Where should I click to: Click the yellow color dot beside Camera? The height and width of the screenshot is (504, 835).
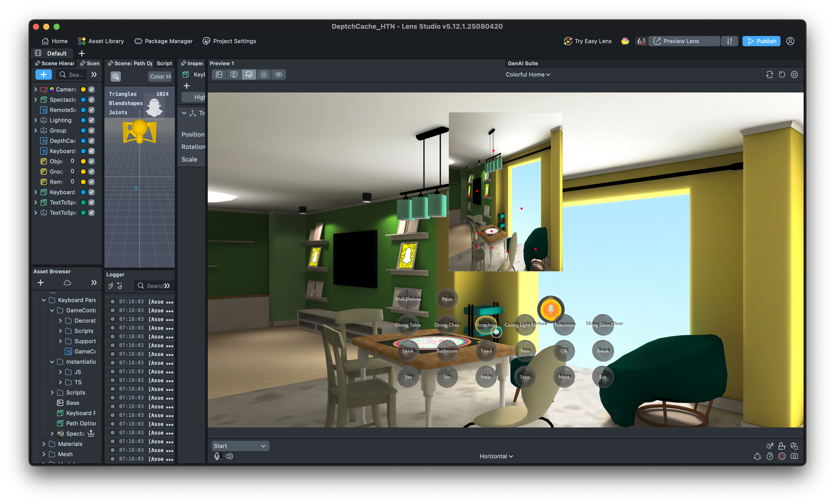click(83, 89)
